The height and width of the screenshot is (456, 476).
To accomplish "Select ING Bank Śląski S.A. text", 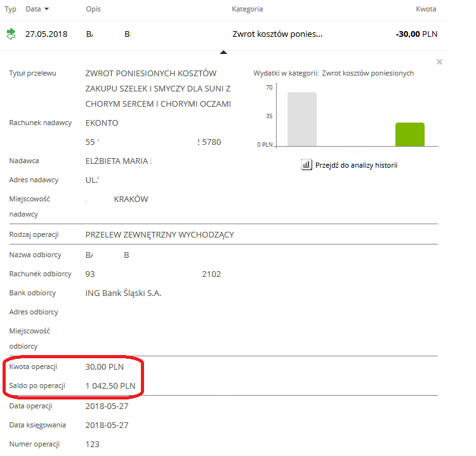I will tap(123, 293).
